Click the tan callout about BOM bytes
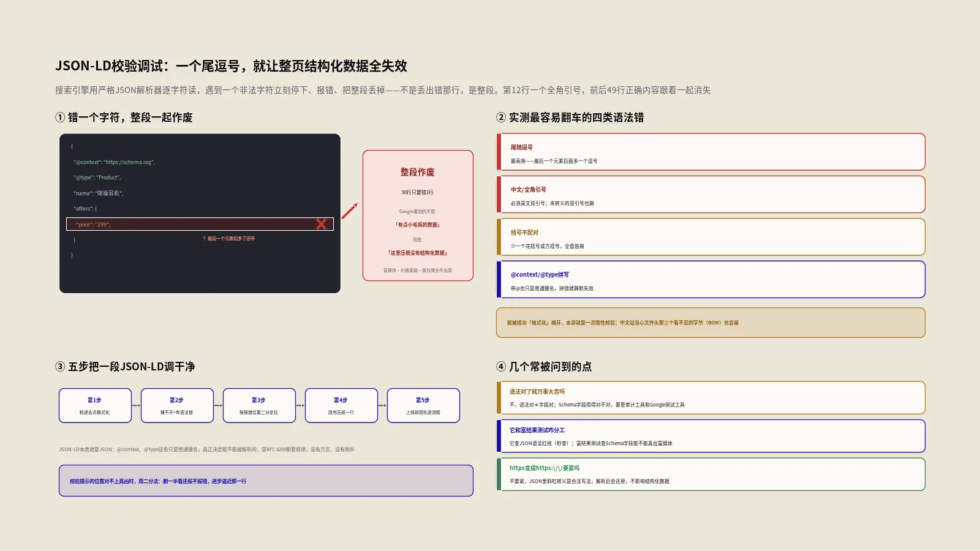 [x=710, y=323]
